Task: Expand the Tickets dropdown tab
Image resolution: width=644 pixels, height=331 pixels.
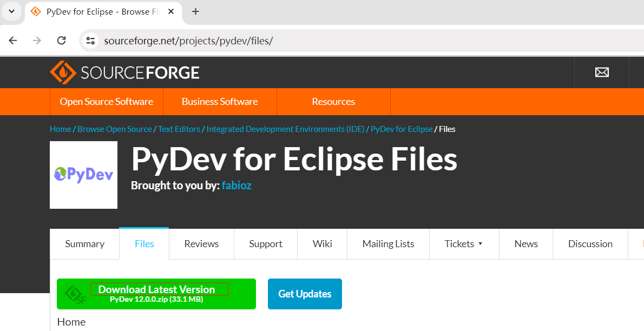Action: [463, 244]
